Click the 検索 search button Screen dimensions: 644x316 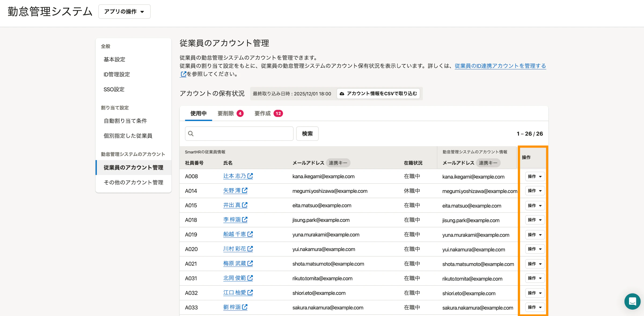pyautogui.click(x=307, y=133)
